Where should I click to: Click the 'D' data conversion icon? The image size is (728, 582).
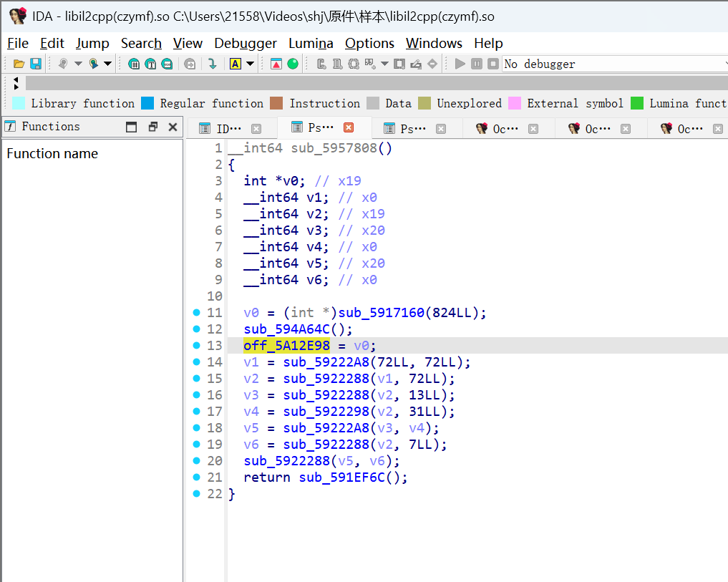click(338, 64)
